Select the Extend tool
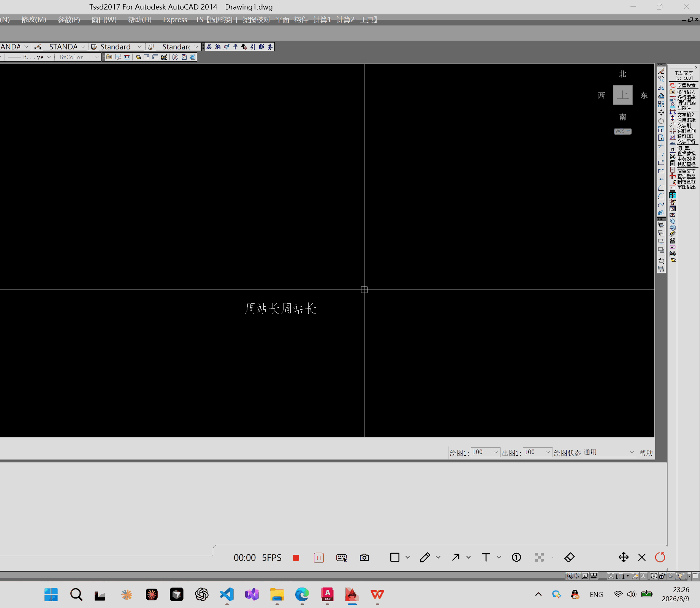This screenshot has height=608, width=700. tap(661, 154)
